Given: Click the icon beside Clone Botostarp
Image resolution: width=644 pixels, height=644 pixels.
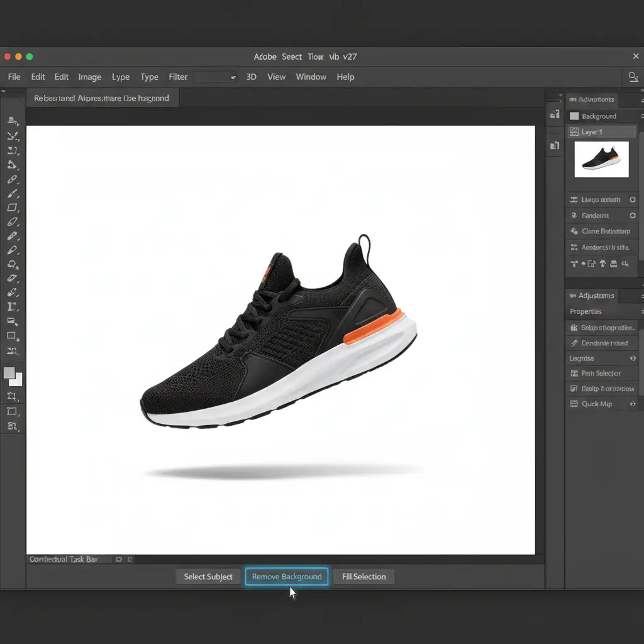Looking at the screenshot, I should (x=574, y=231).
